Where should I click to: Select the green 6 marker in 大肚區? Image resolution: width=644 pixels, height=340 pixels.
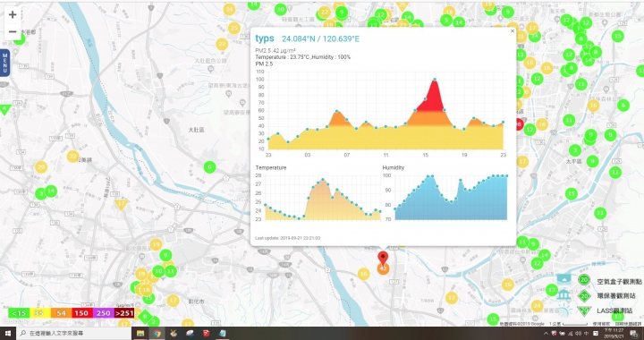(x=210, y=167)
